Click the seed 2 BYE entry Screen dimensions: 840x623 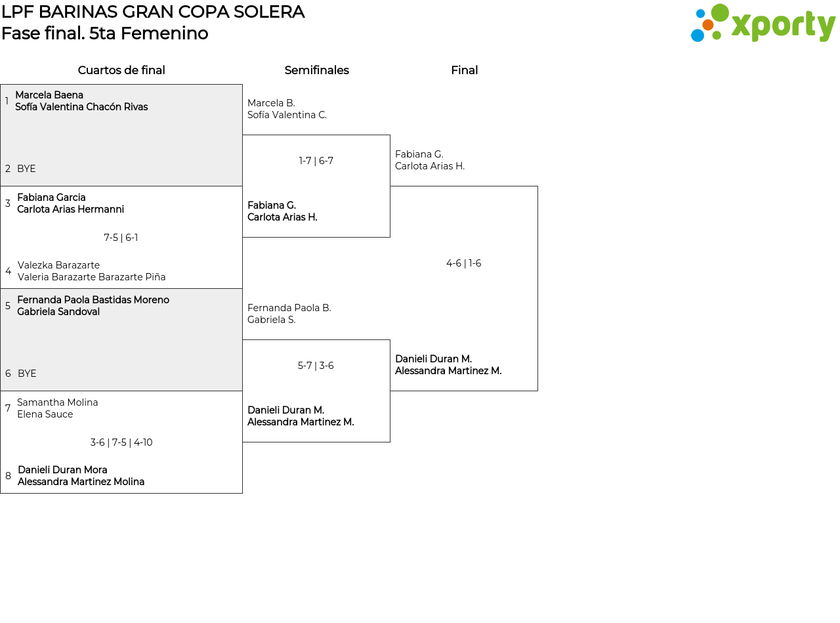point(26,169)
